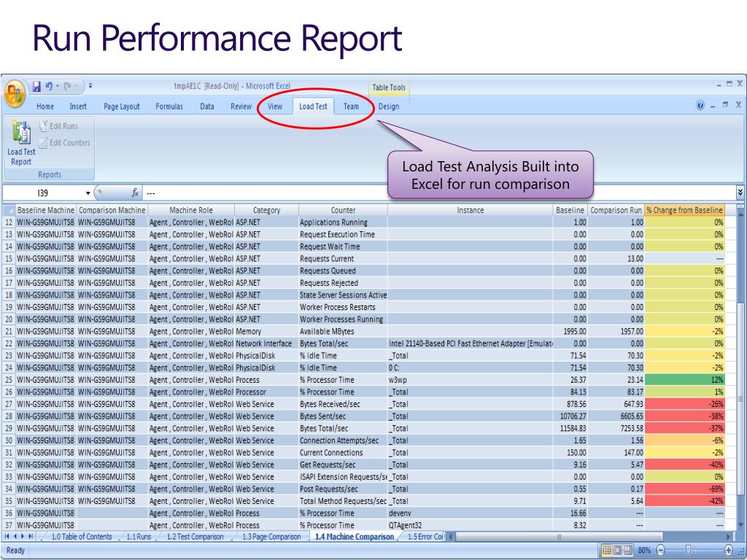Click the 80% zoom level button
The image size is (747, 560).
pos(644,550)
